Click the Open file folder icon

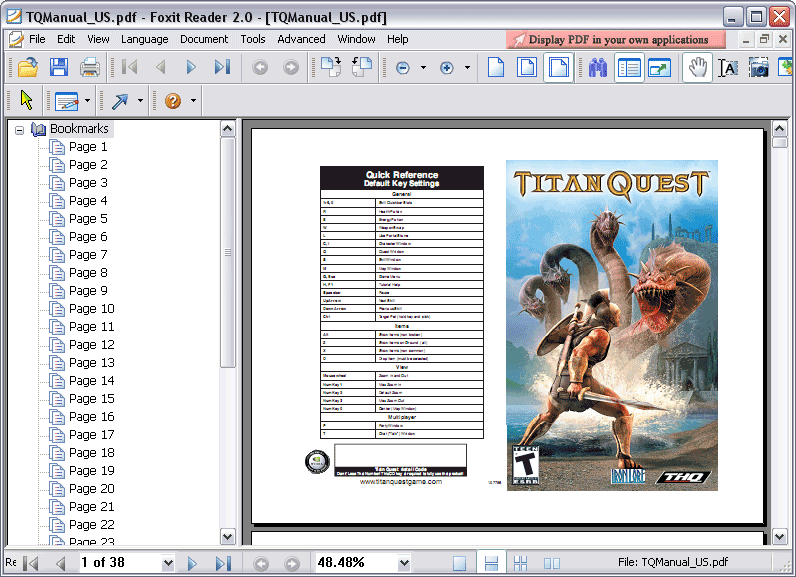click(28, 68)
